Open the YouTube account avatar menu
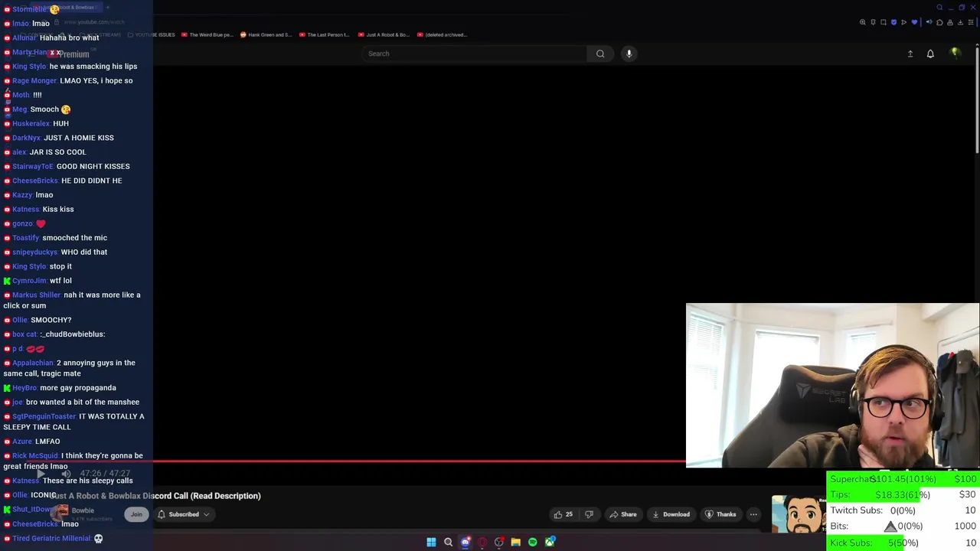 coord(955,53)
